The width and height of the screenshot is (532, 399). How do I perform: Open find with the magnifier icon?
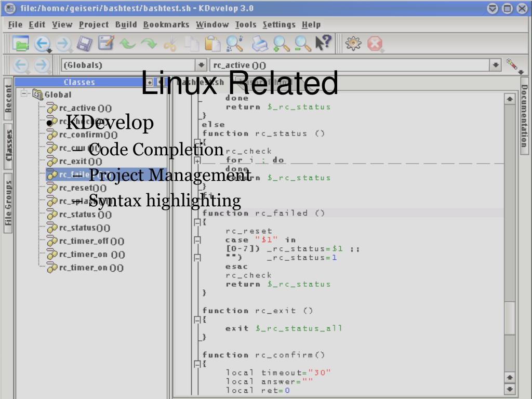(235, 44)
